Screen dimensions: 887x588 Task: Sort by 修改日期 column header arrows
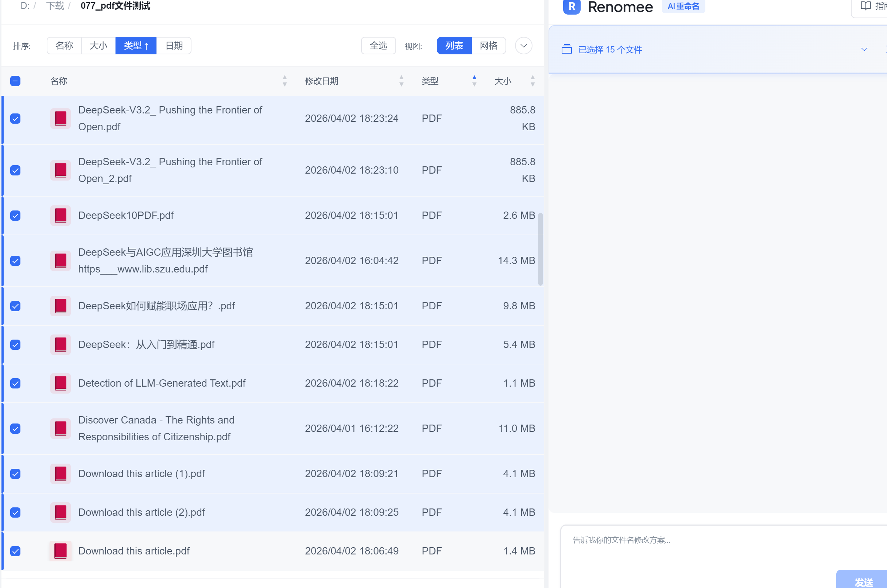click(x=401, y=81)
